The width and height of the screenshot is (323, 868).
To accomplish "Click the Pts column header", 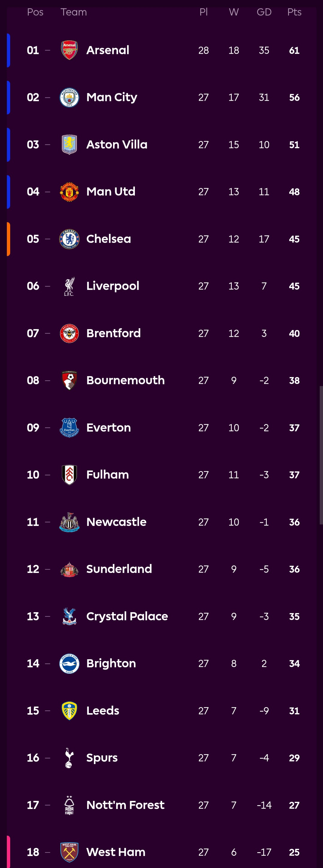I will pos(294,12).
